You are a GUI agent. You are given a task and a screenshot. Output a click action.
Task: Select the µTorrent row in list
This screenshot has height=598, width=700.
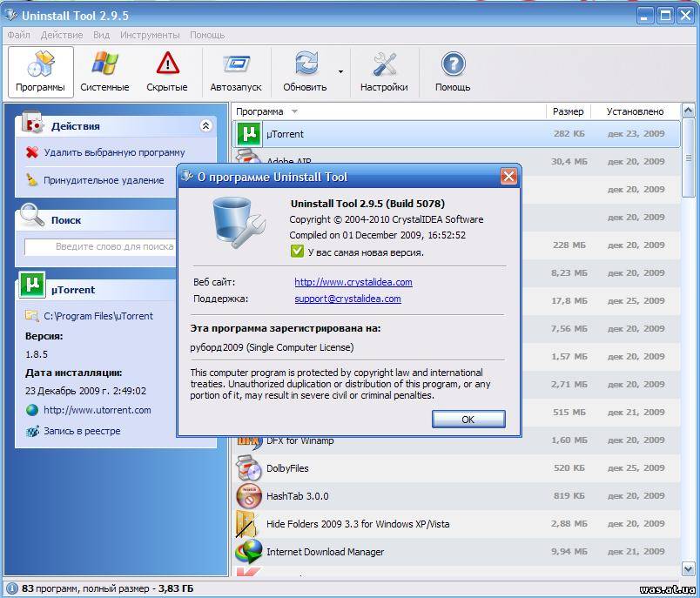tap(456, 133)
